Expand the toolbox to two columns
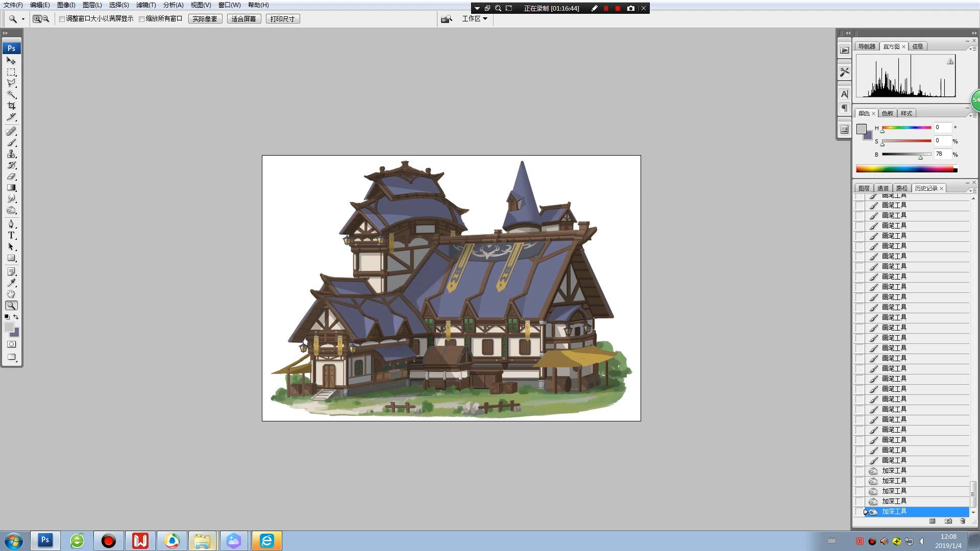 click(x=6, y=33)
